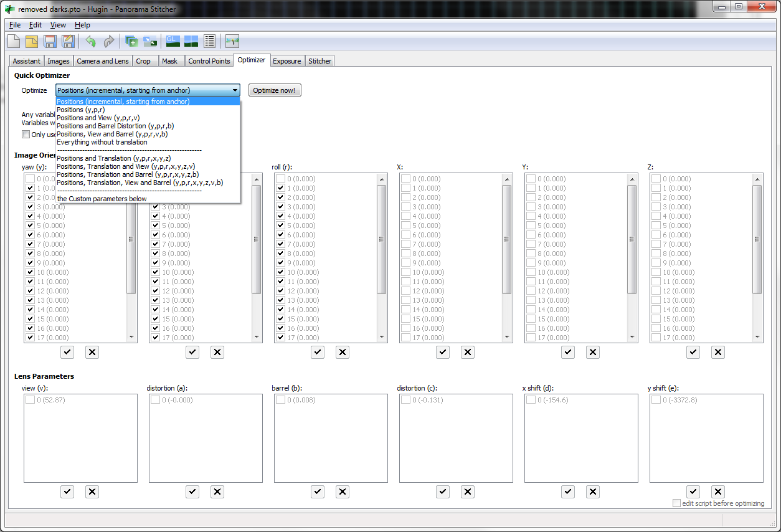Switch to the Assistant tab
Screen dimensions: 781x532
coord(27,61)
